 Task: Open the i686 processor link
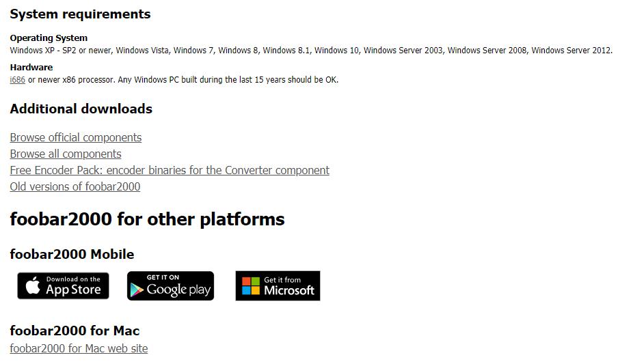pyautogui.click(x=17, y=80)
